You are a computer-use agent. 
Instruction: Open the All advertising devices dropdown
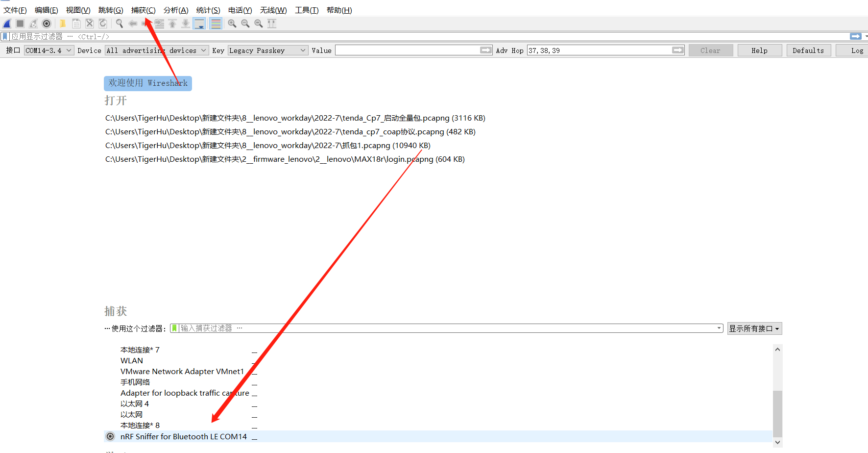pos(157,50)
